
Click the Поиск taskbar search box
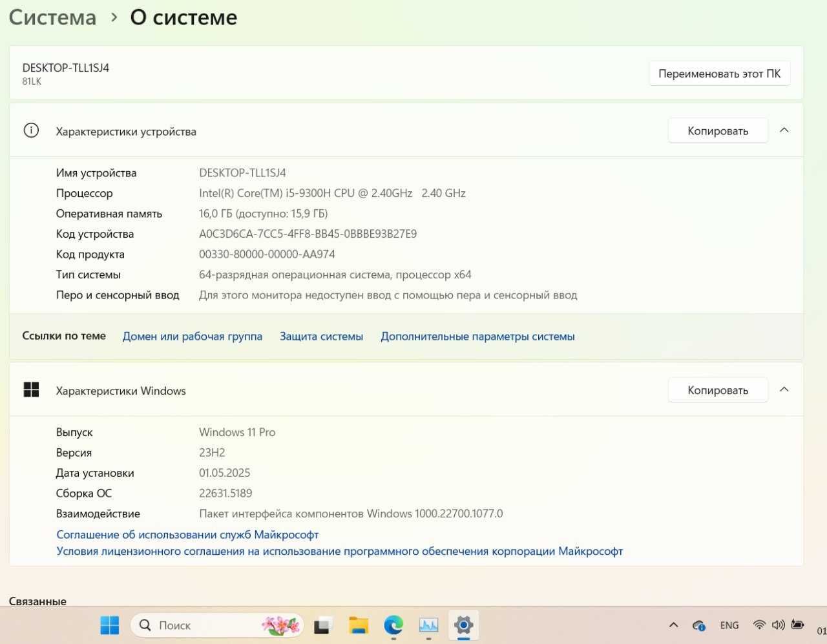tap(217, 625)
